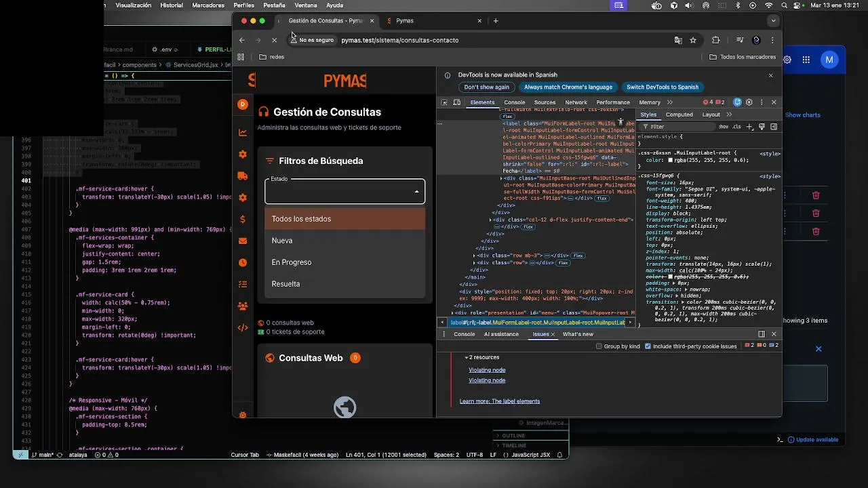Open Ventana in macOS menu bar
Image resolution: width=868 pixels, height=488 pixels.
click(306, 5)
